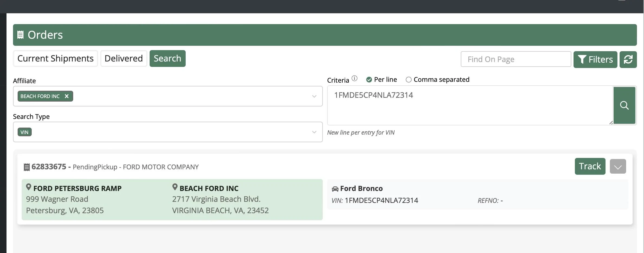Click the Ford Bronco car icon
This screenshot has height=253, width=644.
(x=335, y=189)
